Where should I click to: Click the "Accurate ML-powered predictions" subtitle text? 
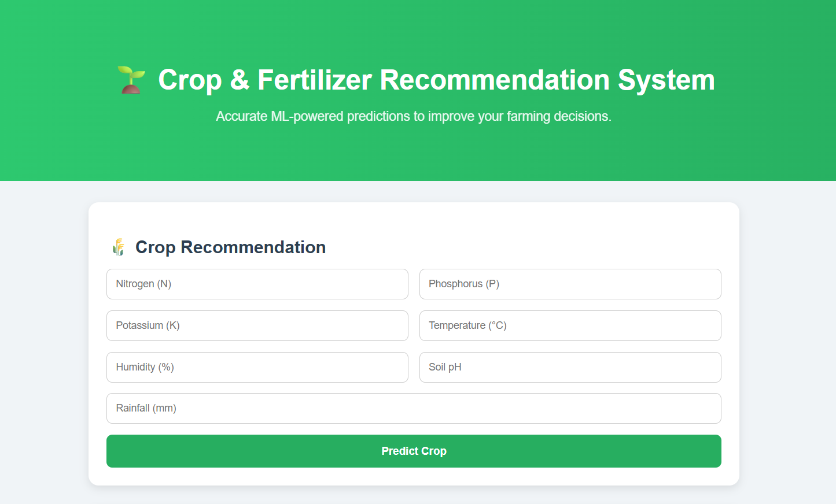point(414,116)
